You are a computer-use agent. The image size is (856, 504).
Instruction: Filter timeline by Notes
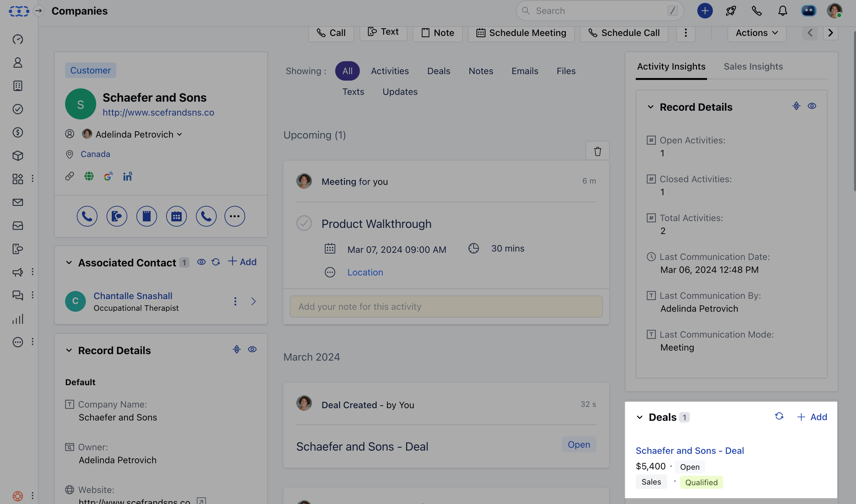pyautogui.click(x=481, y=71)
